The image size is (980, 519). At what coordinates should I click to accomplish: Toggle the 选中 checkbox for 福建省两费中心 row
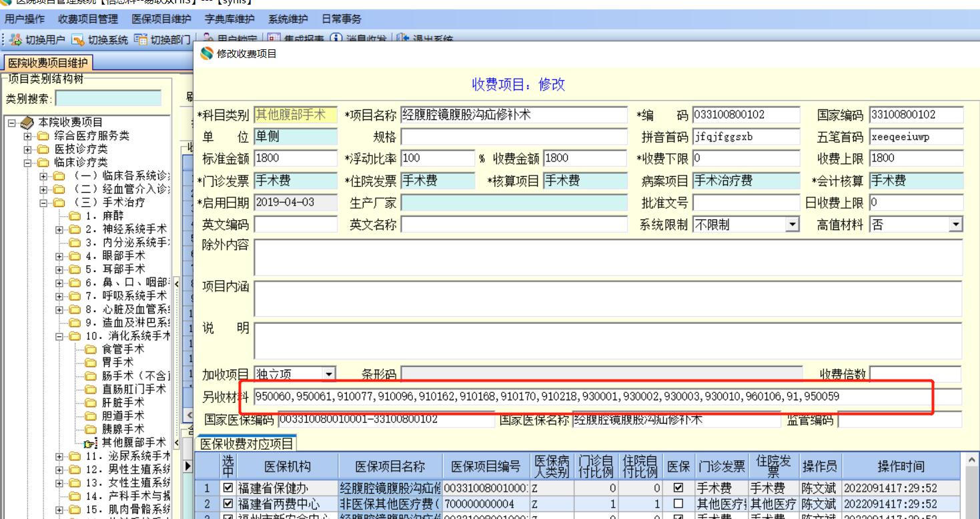(229, 502)
